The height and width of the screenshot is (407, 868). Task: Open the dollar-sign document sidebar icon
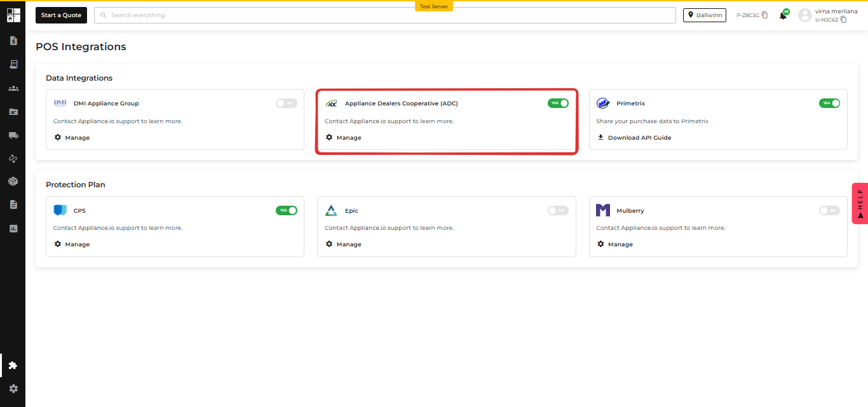coord(13,41)
